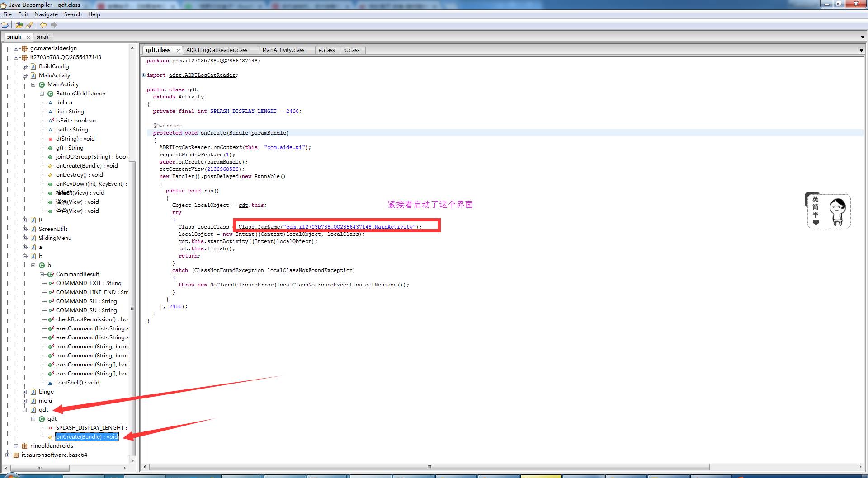
Task: Collapse the MainActivity file node
Action: pos(24,75)
